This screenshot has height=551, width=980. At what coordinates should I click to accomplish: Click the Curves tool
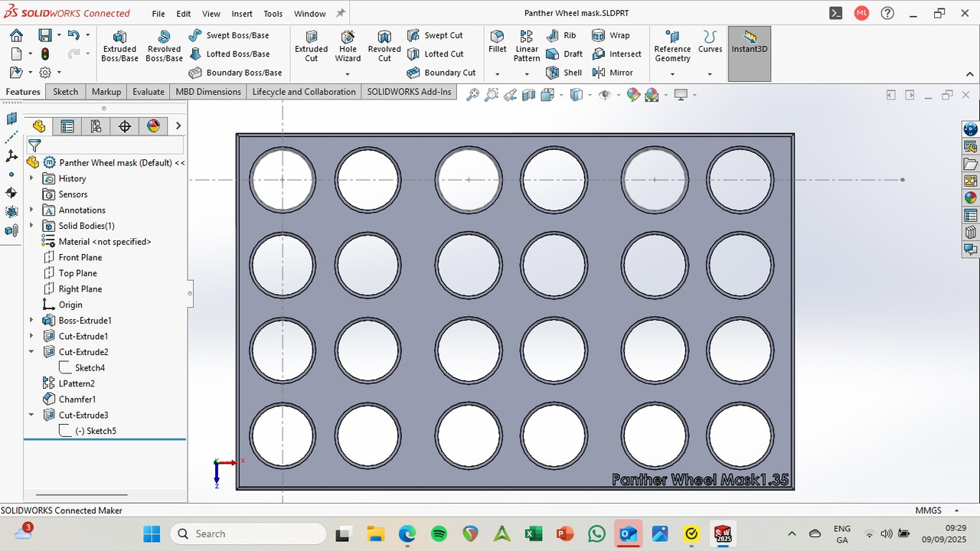(x=710, y=41)
